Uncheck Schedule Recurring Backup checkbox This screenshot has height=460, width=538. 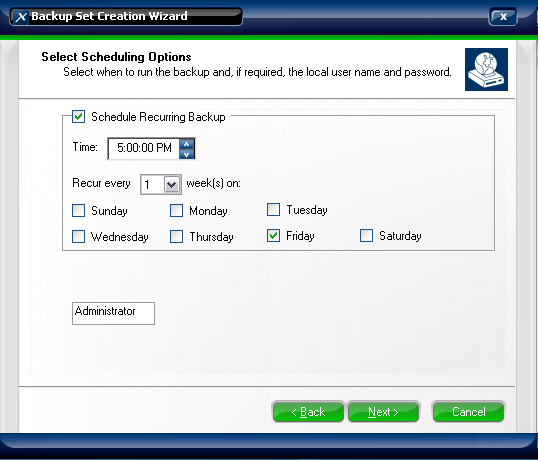[x=79, y=117]
